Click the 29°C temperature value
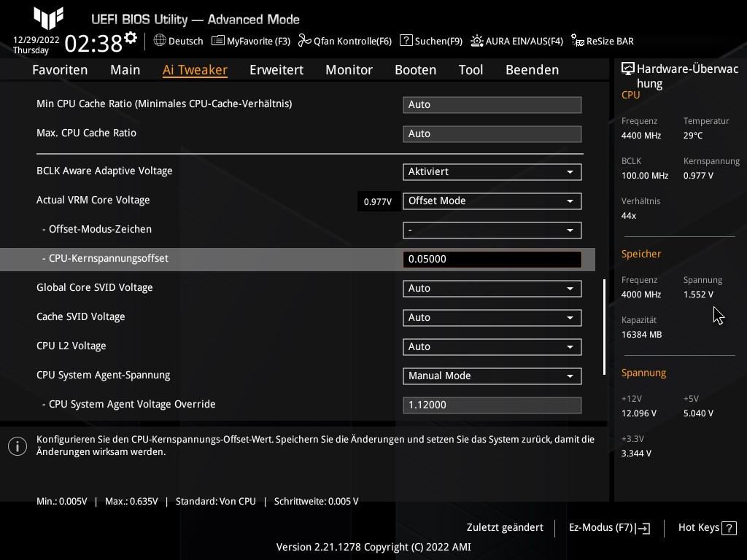747x560 pixels. click(x=693, y=136)
